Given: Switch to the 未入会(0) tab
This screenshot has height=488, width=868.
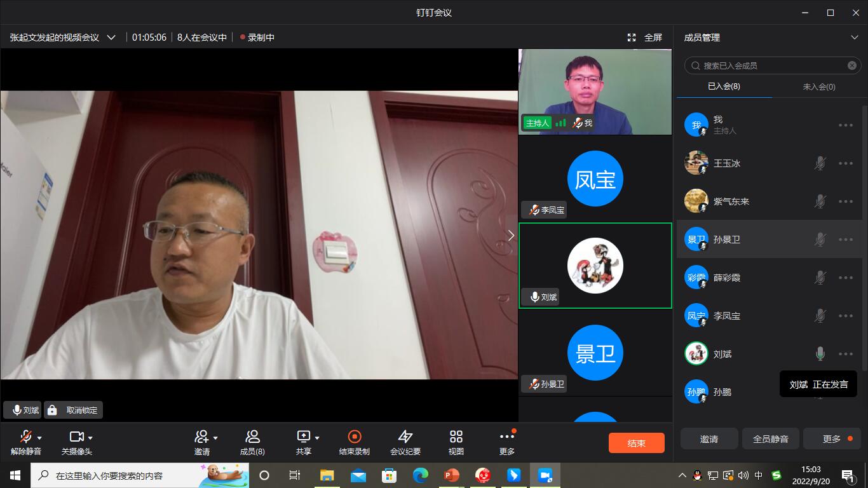Looking at the screenshot, I should click(819, 86).
